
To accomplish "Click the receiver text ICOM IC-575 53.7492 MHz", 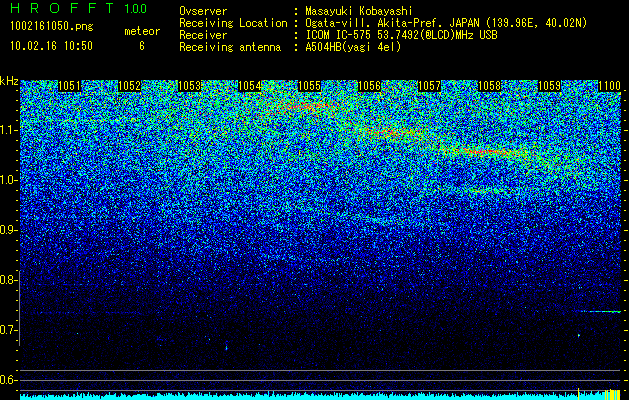I will point(401,35).
